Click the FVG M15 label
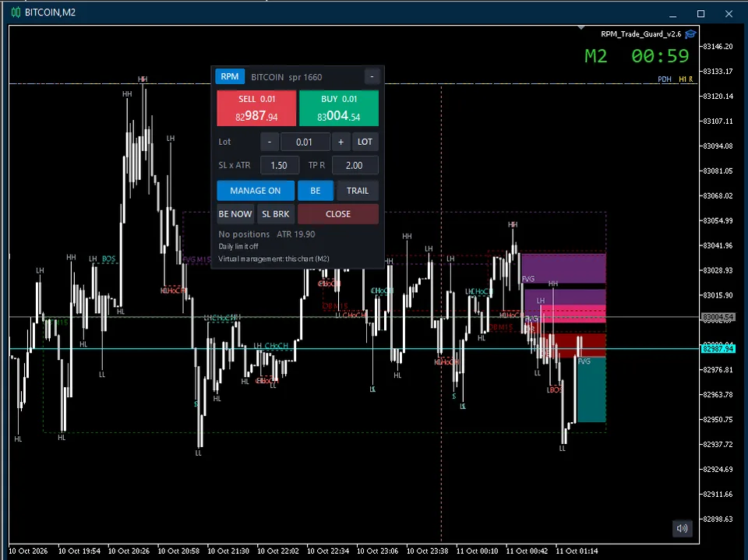The width and height of the screenshot is (748, 560). pyautogui.click(x=196, y=259)
